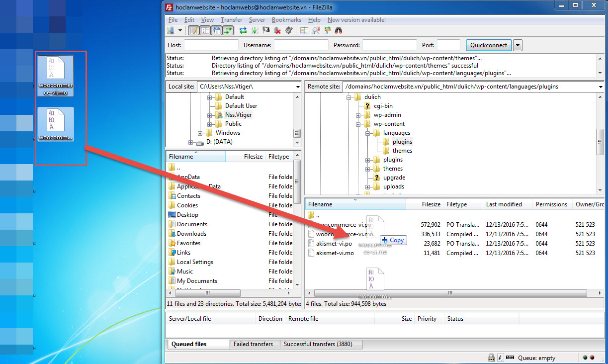The image size is (608, 364).
Task: Click the Quickconnect button
Action: pos(489,45)
